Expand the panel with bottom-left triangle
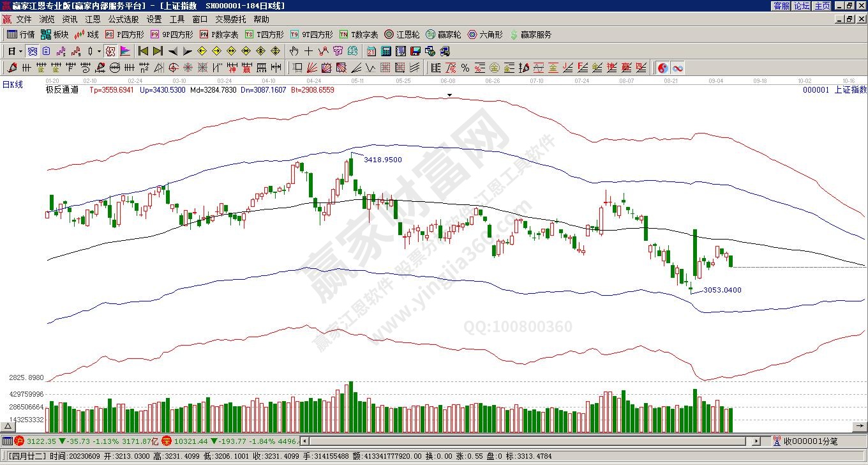Viewport: 868px width, 465px height. (8, 426)
